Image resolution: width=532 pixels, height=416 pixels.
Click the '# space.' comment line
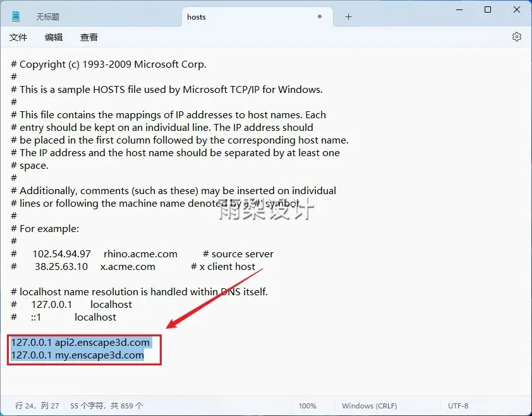point(30,166)
